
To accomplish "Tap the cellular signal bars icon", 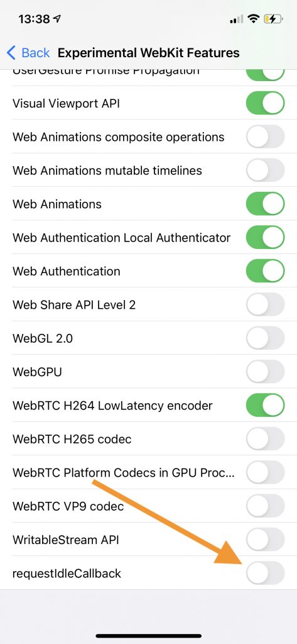I will click(x=237, y=19).
